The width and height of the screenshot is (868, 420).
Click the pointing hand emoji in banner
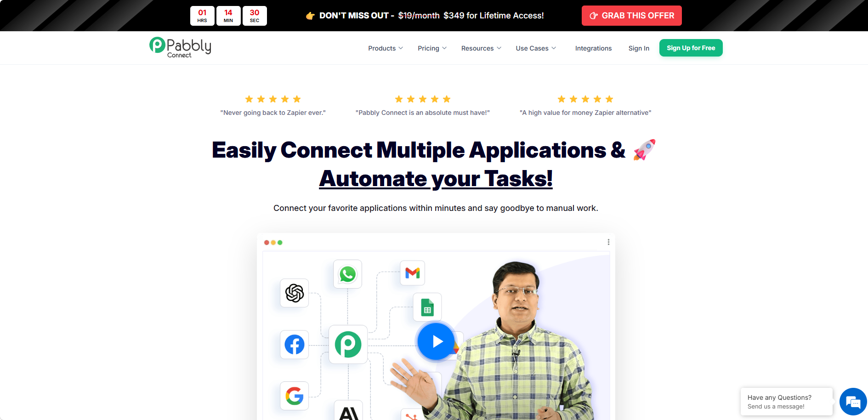(x=310, y=16)
